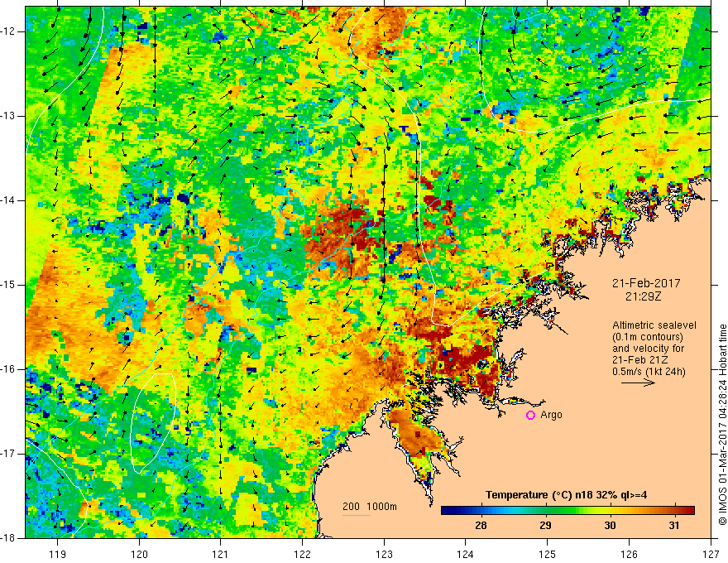Click 'and velocity for' legend line
The height and width of the screenshot is (563, 728).
pyautogui.click(x=648, y=349)
